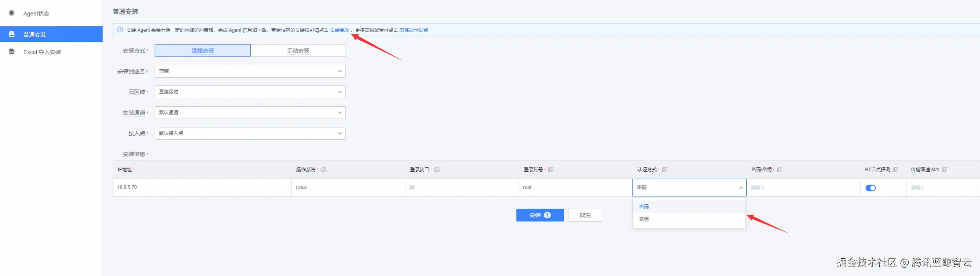The height and width of the screenshot is (276, 980).
Task: Open the 云区域 dropdown showing 直连区域
Action: (x=250, y=92)
